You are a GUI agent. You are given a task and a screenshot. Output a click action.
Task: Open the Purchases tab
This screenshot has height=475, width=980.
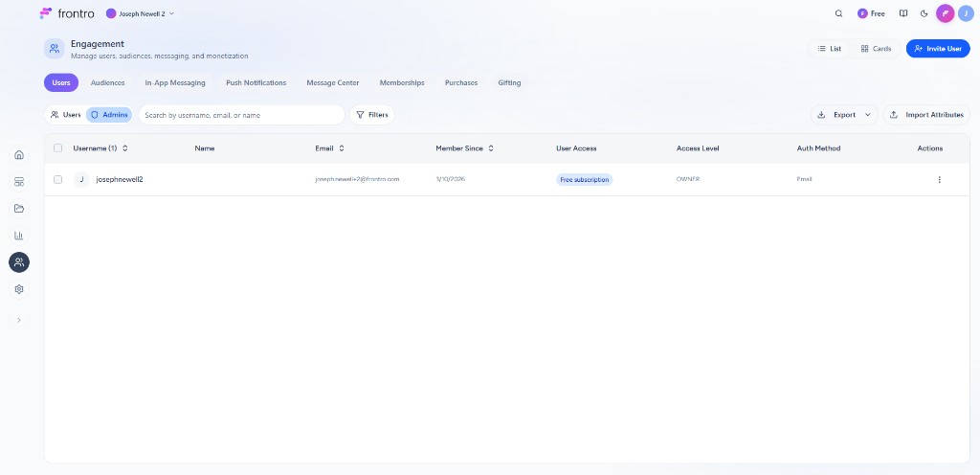(461, 82)
